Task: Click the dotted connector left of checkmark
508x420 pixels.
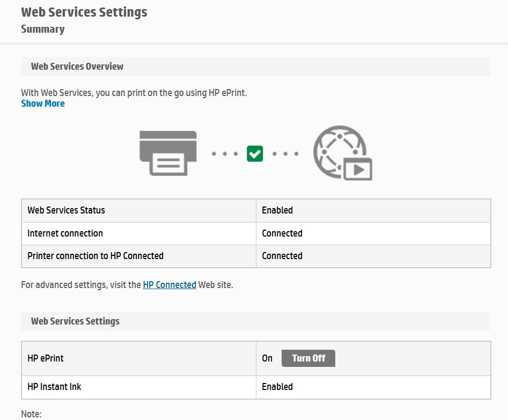Action: coord(225,153)
